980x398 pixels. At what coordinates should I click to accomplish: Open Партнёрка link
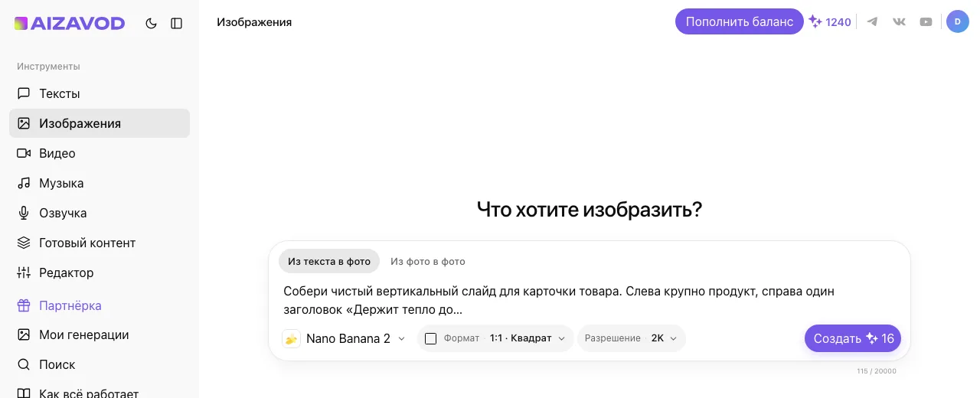point(100,305)
